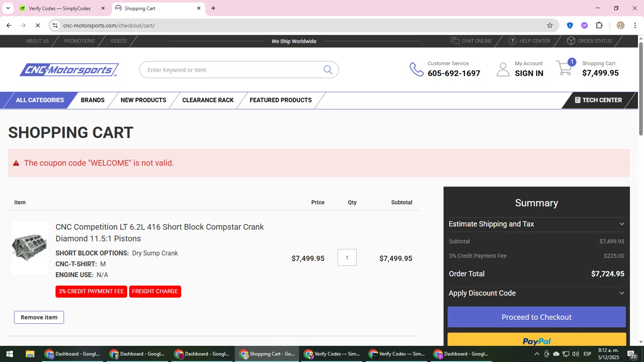Expand the Apply Discount Code section

[x=536, y=293]
